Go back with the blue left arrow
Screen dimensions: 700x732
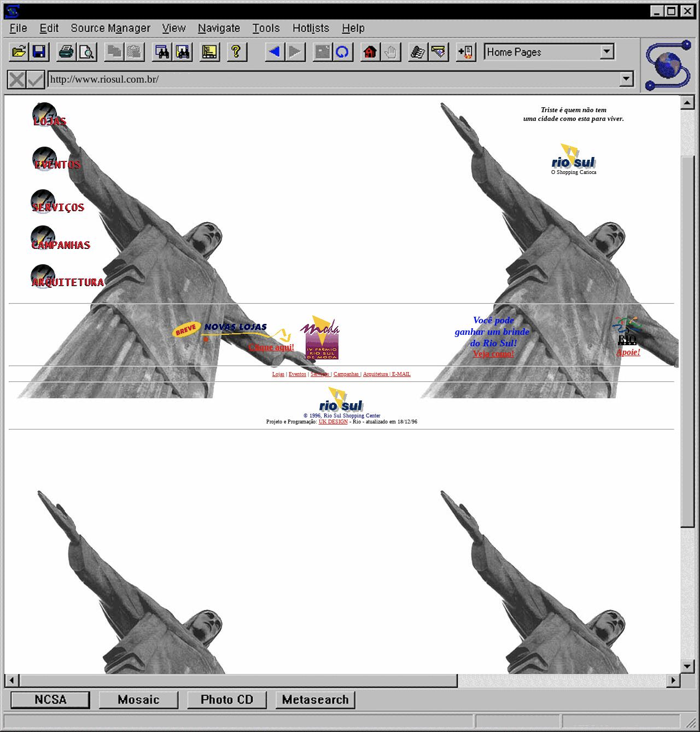[275, 52]
